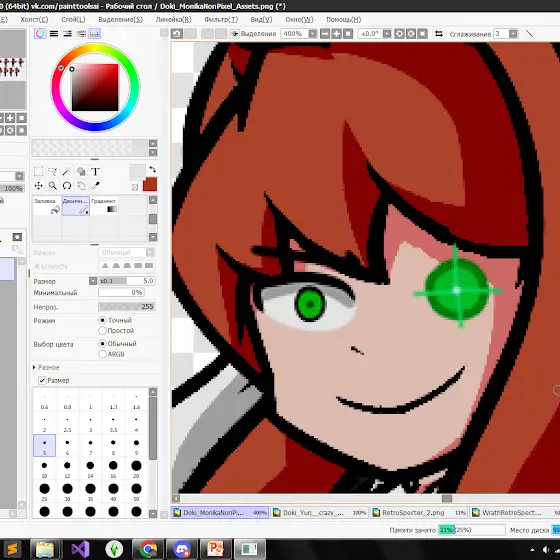This screenshot has height=560, width=560.
Task: Open Discord from the taskbar
Action: [x=181, y=549]
